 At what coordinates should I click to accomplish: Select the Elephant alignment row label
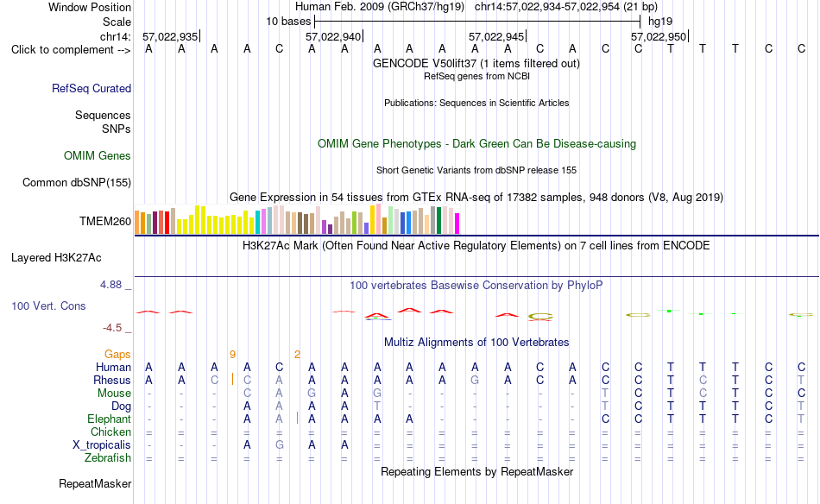(x=110, y=419)
